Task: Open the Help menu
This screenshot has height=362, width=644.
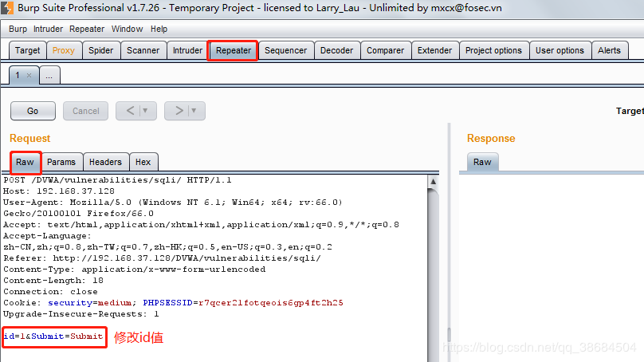Action: pos(159,29)
